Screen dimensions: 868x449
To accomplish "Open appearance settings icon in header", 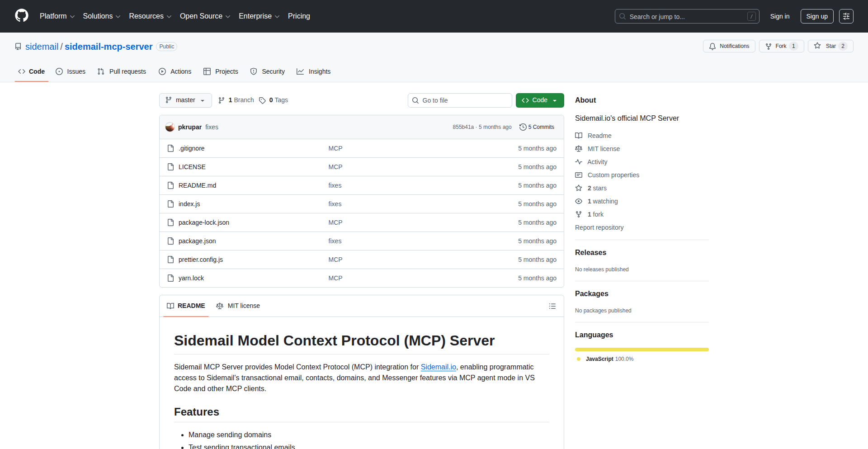I will [x=846, y=16].
